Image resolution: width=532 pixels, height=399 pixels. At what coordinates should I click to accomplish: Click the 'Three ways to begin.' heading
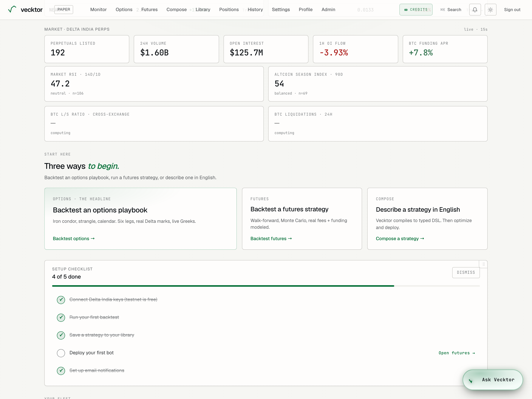point(82,166)
